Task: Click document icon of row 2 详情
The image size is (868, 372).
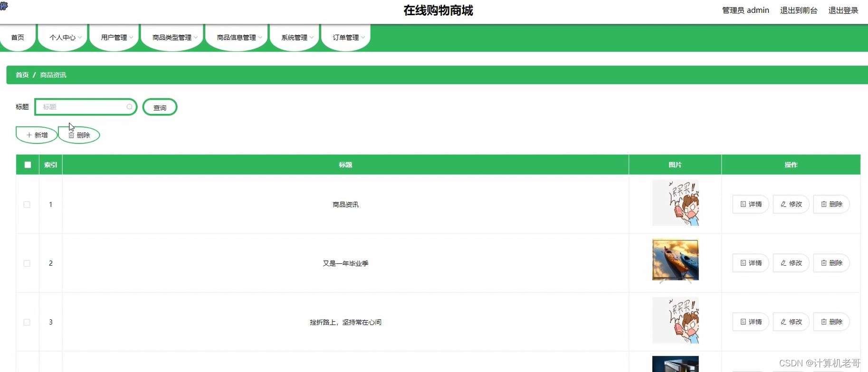Action: [x=743, y=263]
